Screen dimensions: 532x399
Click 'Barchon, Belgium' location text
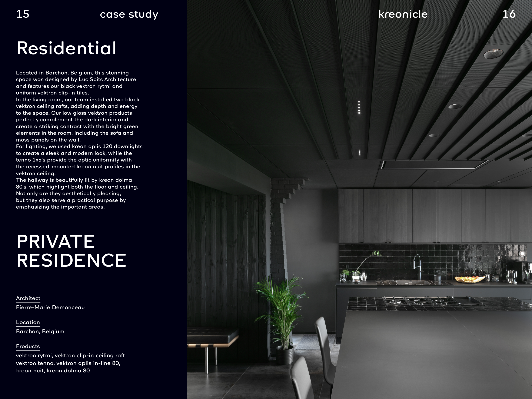click(x=40, y=331)
